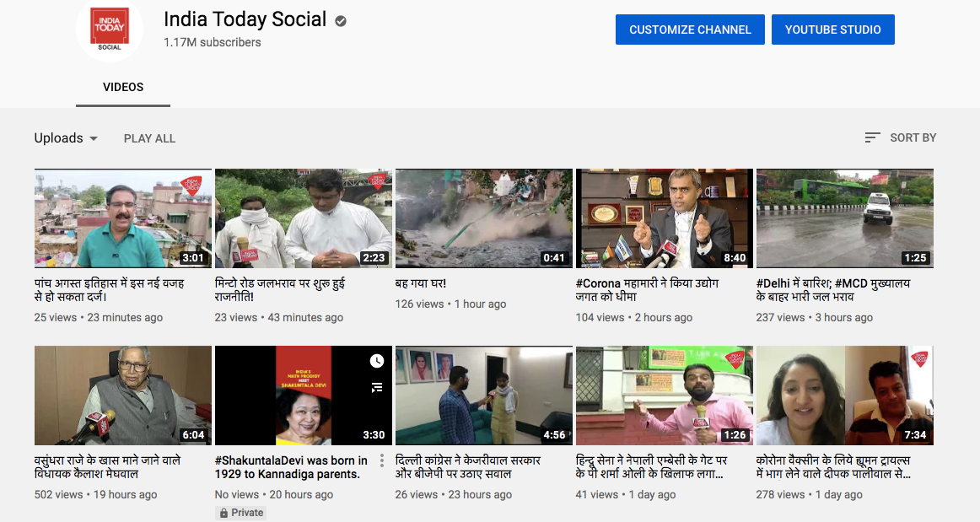Click the 'India Today Social' channel name
This screenshot has height=522, width=980.
point(245,19)
